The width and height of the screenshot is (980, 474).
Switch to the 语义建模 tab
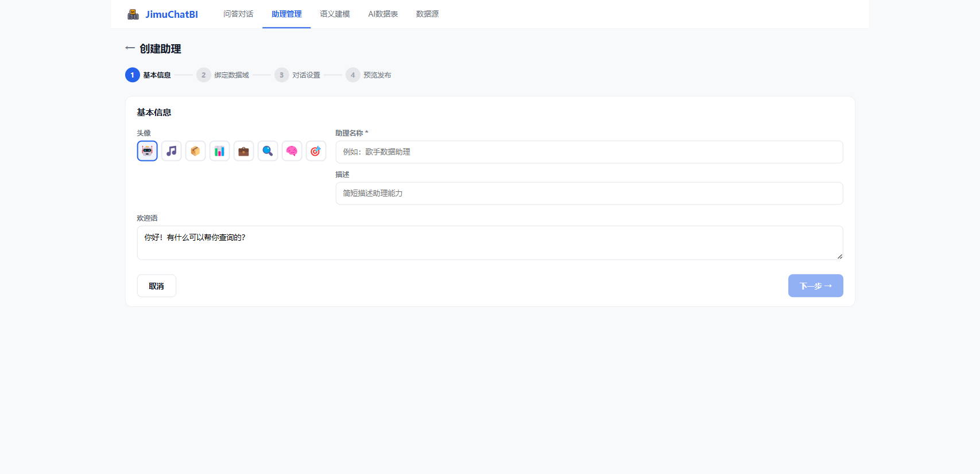pyautogui.click(x=335, y=14)
